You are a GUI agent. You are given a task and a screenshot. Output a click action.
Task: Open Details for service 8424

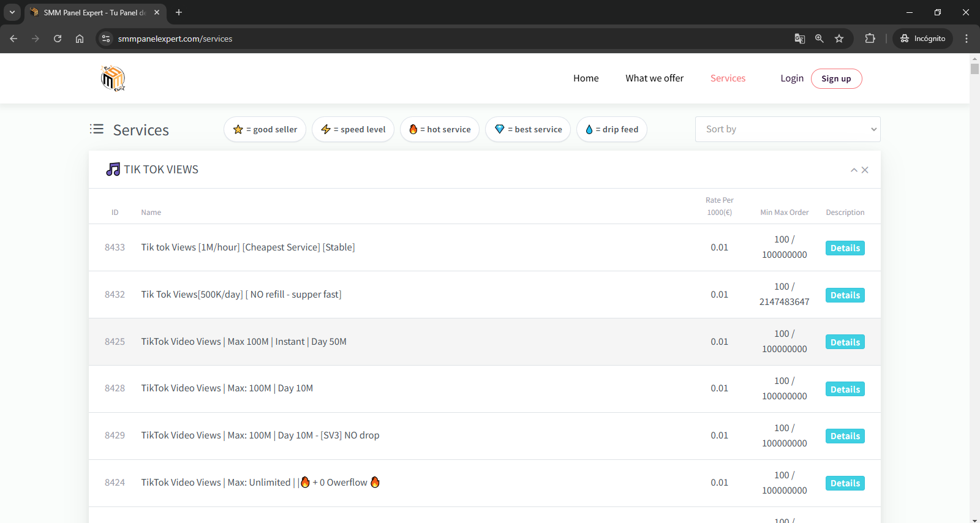845,483
